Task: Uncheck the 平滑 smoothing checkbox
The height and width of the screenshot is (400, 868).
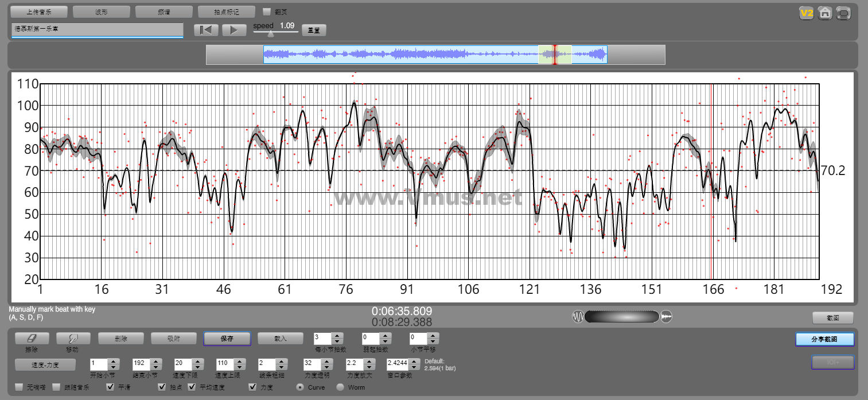Action: pyautogui.click(x=111, y=387)
